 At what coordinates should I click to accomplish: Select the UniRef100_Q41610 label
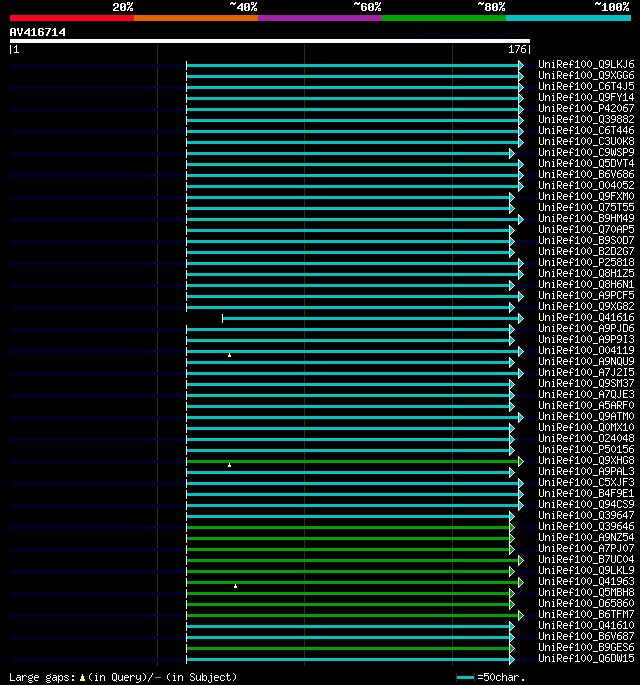click(x=586, y=626)
